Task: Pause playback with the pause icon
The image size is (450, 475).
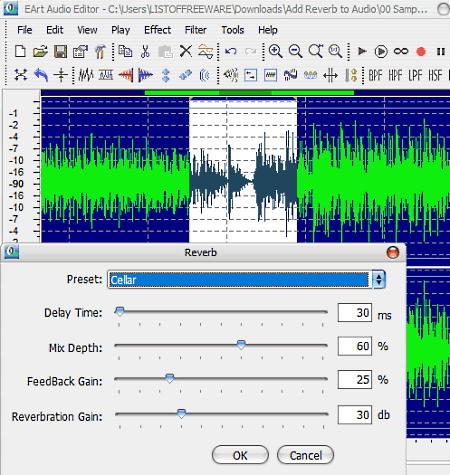Action: [441, 52]
